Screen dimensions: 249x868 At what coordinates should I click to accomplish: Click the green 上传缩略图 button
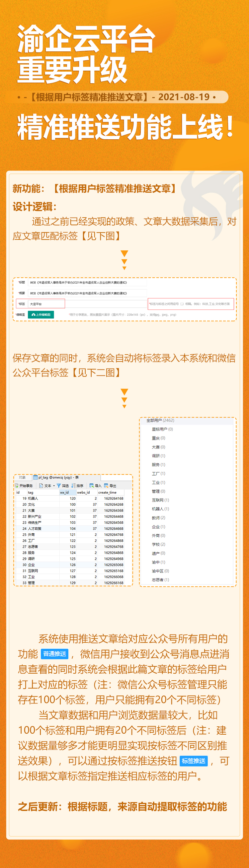(x=41, y=314)
